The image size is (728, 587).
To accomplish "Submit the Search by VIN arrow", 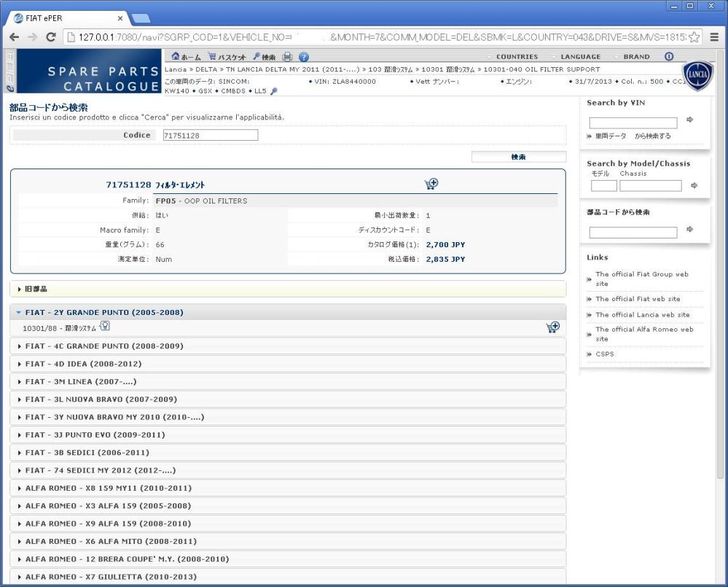I will (690, 120).
